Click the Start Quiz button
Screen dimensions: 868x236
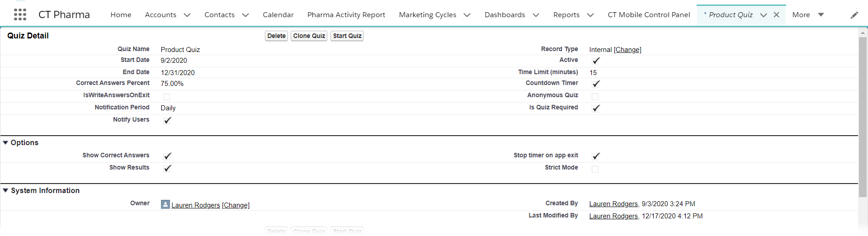pyautogui.click(x=347, y=36)
